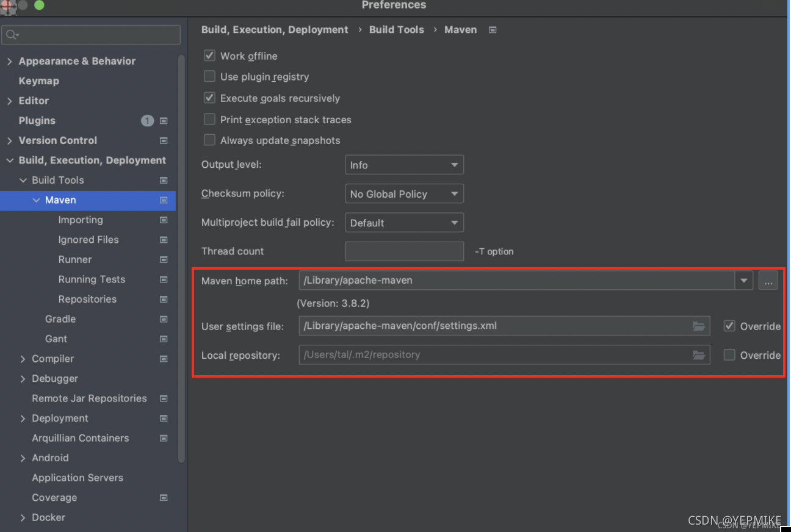Click the indicator icon beside Gradle
The image size is (791, 532).
[164, 318]
